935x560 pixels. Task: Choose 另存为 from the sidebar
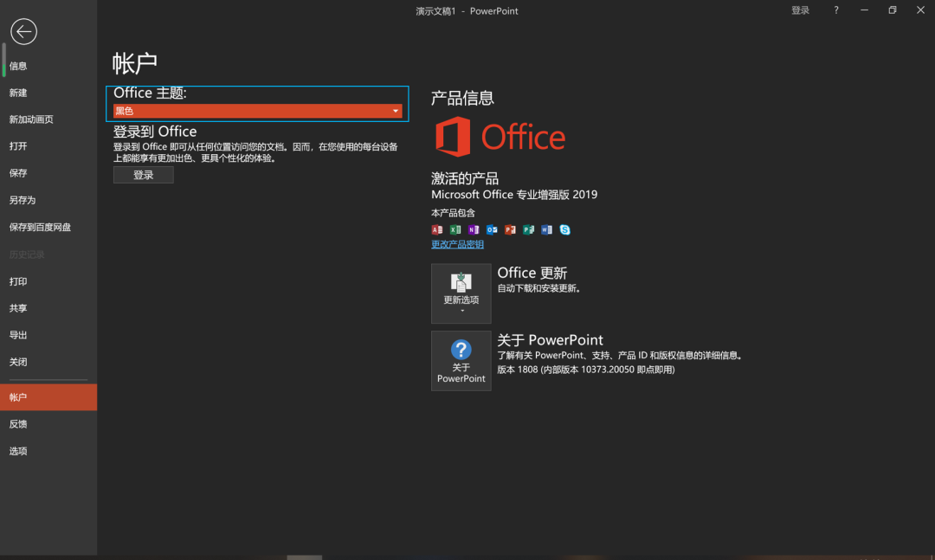point(48,201)
